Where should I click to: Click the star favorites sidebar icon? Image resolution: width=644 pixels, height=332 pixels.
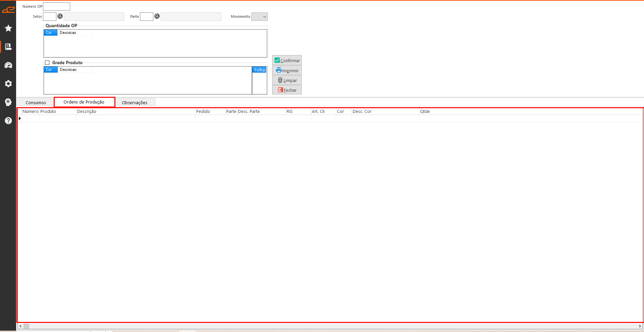point(8,28)
